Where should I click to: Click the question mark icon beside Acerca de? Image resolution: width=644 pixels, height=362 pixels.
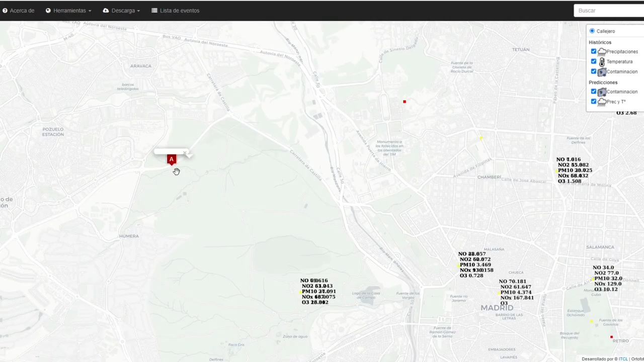point(5,11)
